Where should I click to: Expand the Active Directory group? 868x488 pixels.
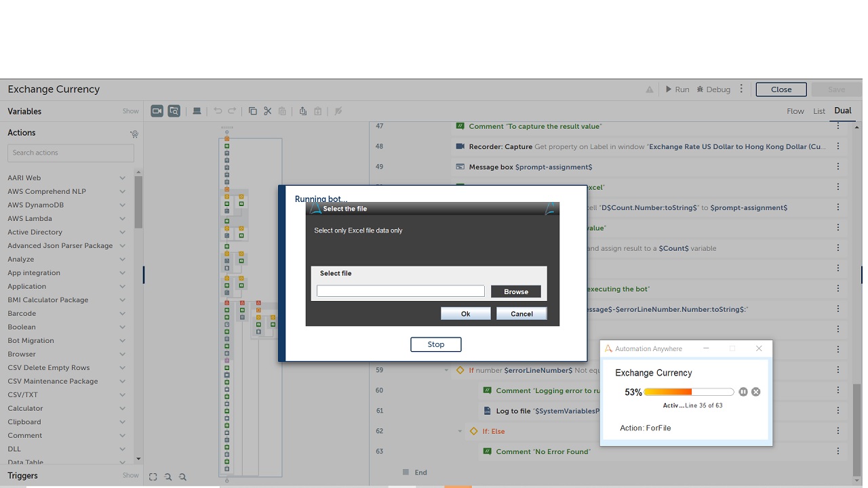[x=122, y=232]
